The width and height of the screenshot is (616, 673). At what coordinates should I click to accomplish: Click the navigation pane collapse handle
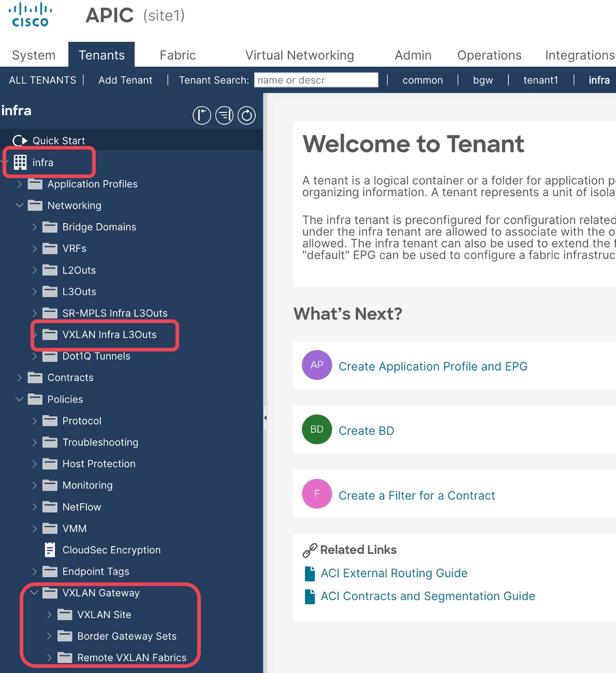click(265, 417)
